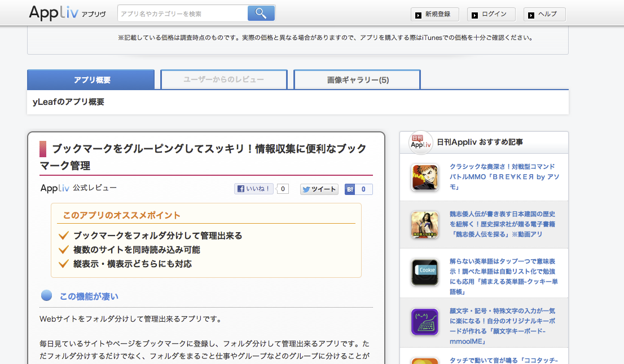Open the purple keyboard mmoolME app icon
The image size is (624, 364).
425,322
